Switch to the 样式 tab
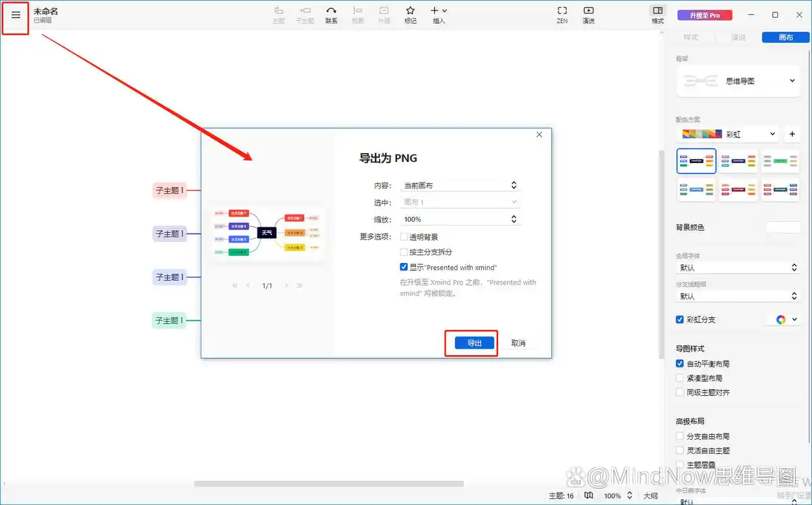This screenshot has width=812, height=505. (x=691, y=37)
